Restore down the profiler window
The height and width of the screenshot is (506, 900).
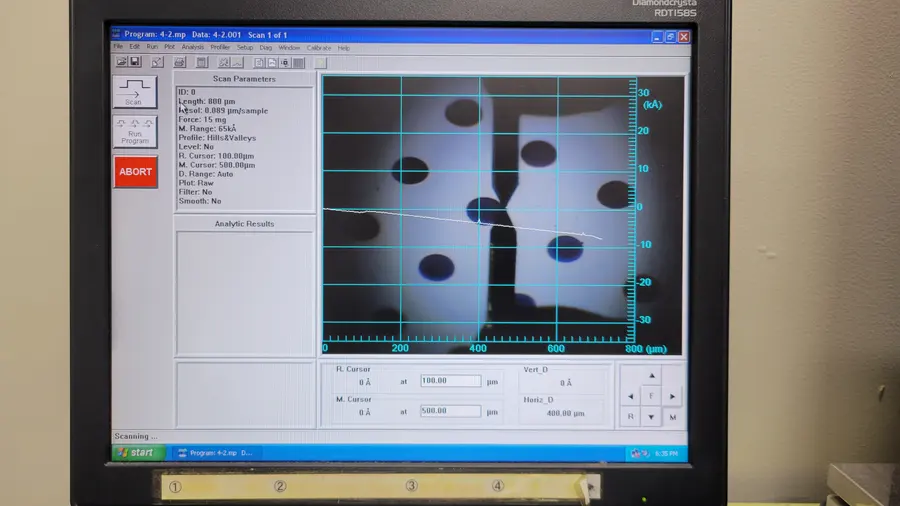coord(670,37)
